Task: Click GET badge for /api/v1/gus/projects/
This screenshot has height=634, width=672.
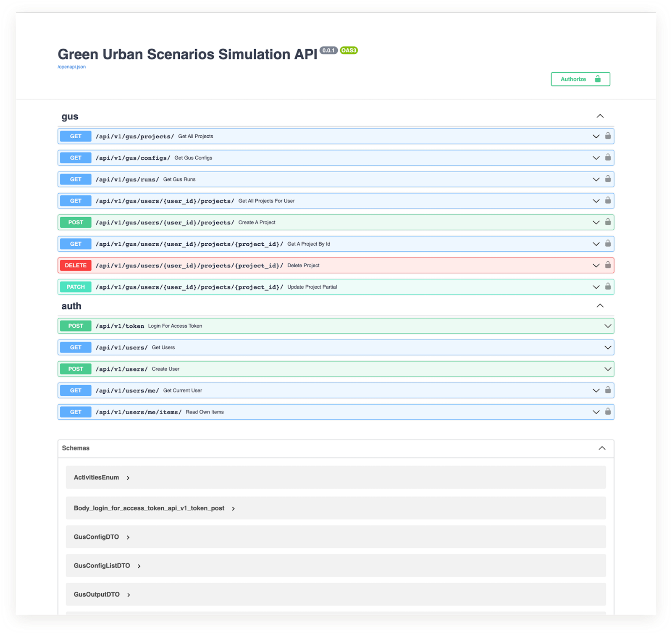Action: point(76,136)
